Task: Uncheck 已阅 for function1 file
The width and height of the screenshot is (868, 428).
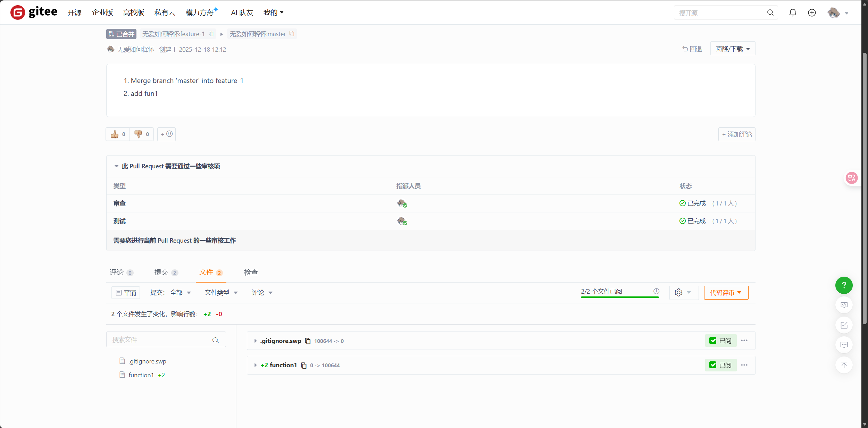Action: pos(713,365)
